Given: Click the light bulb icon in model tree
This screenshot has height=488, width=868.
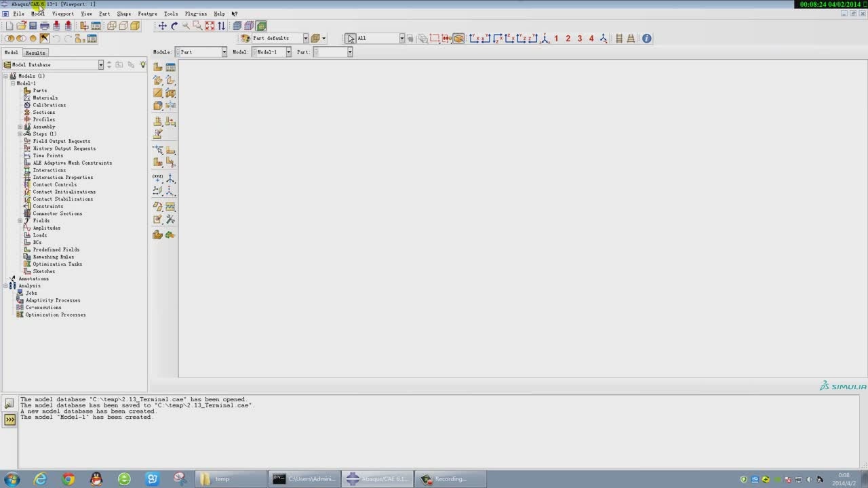Looking at the screenshot, I should [x=142, y=64].
